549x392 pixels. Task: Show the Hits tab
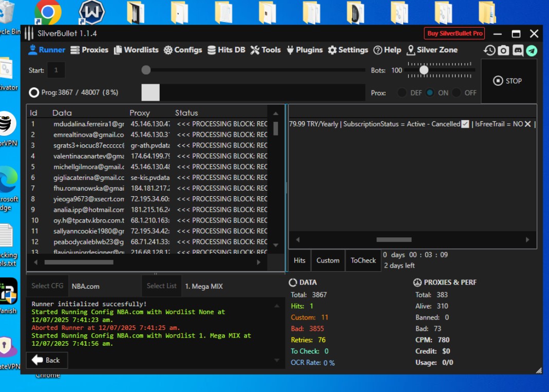click(299, 260)
